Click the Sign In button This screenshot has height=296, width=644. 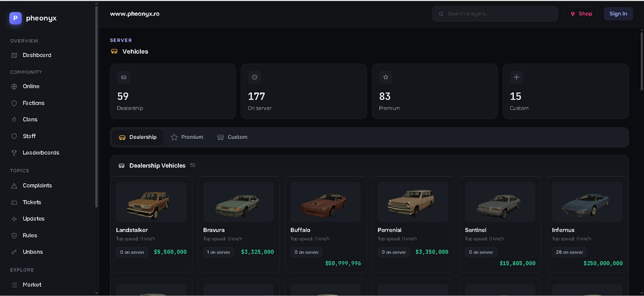coord(618,14)
